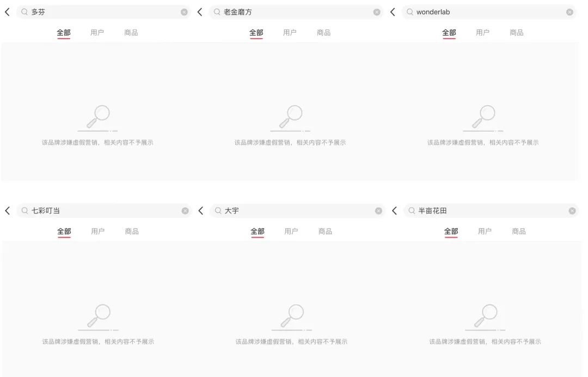Image resolution: width=588 pixels, height=377 pixels.
Task: Open 商品 tab under 七彩叮当 search
Action: pos(132,232)
